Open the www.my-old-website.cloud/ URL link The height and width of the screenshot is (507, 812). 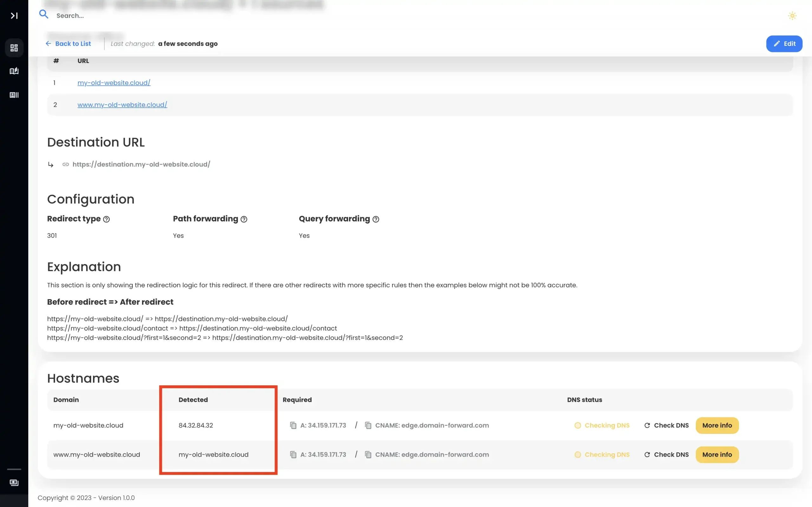click(x=122, y=105)
